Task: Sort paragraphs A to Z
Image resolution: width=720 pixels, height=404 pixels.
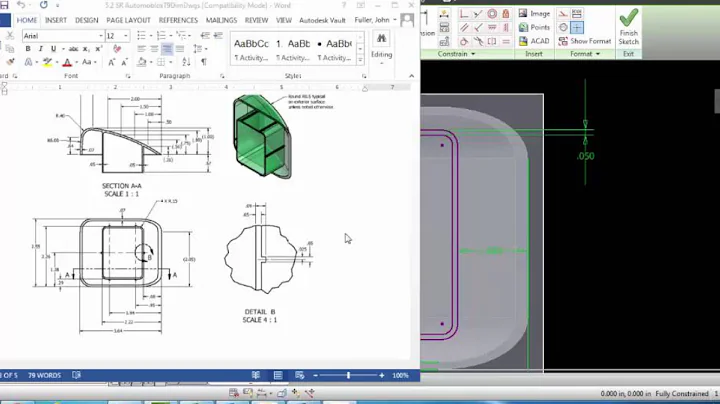Action: (186, 62)
